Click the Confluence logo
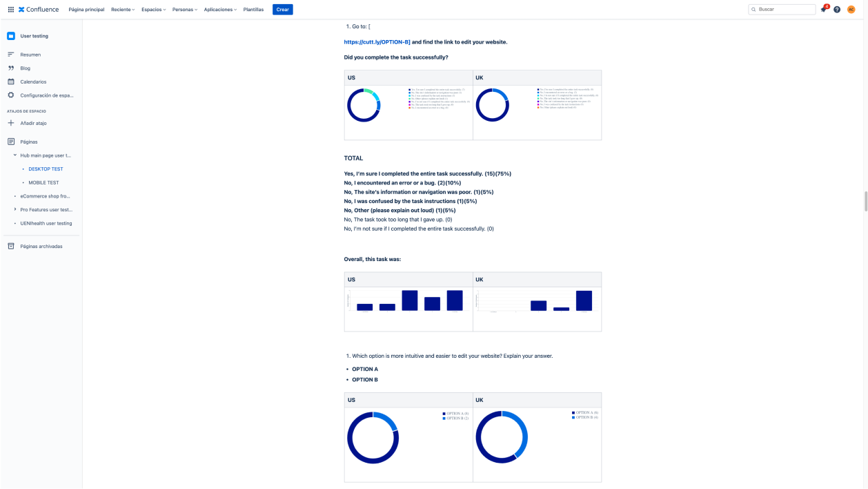The width and height of the screenshot is (868, 489). tap(39, 10)
